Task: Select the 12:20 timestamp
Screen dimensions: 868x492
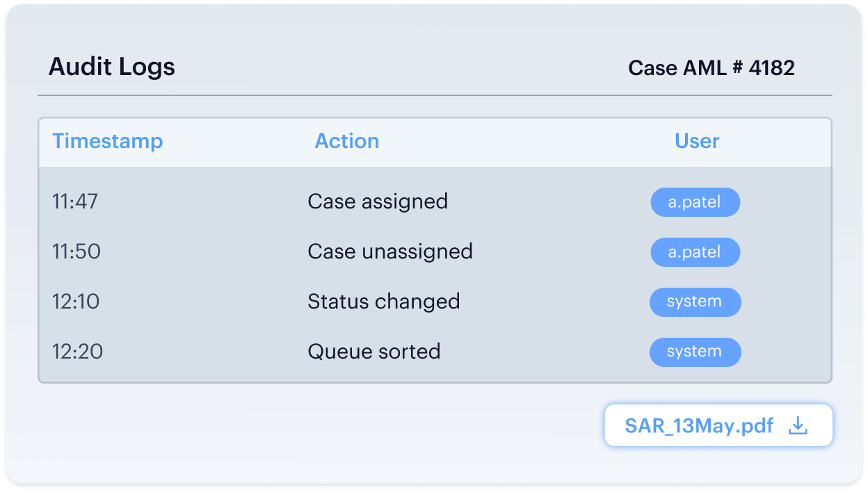Action: click(x=77, y=352)
